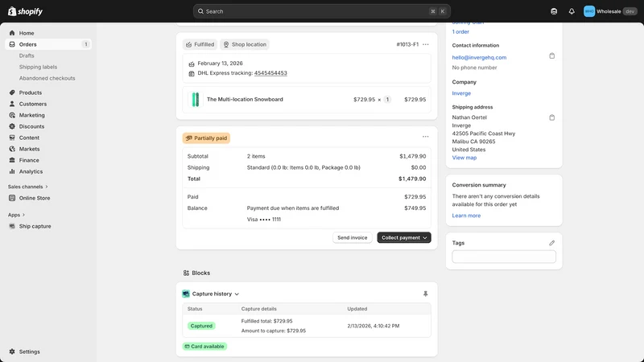This screenshot has height=362, width=644.
Task: Click the Analytics bar chart icon
Action: point(12,171)
